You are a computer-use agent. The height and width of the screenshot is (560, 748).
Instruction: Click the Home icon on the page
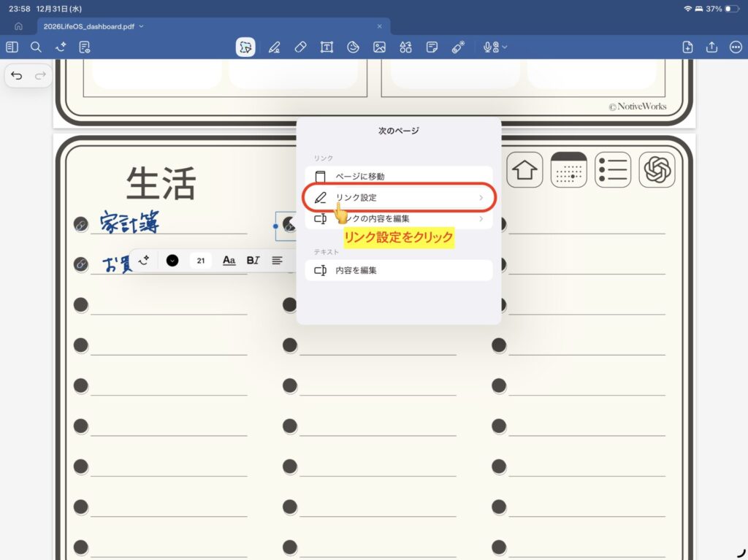tap(524, 170)
